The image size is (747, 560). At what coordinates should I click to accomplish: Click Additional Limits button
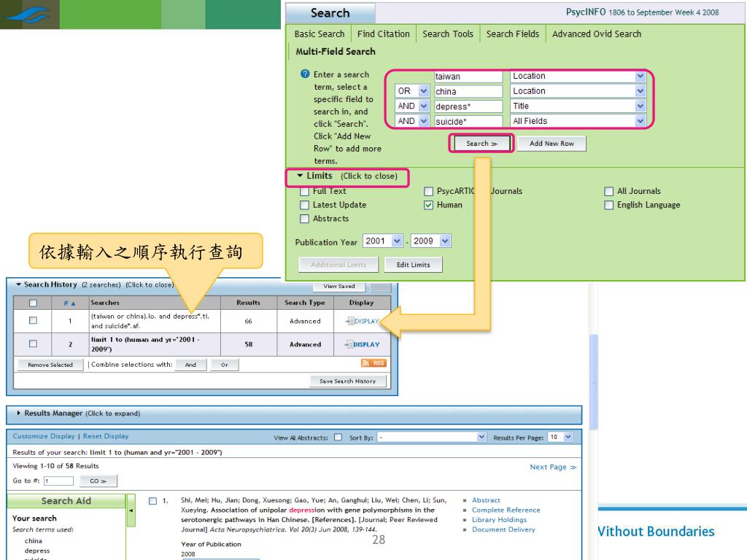click(x=338, y=265)
